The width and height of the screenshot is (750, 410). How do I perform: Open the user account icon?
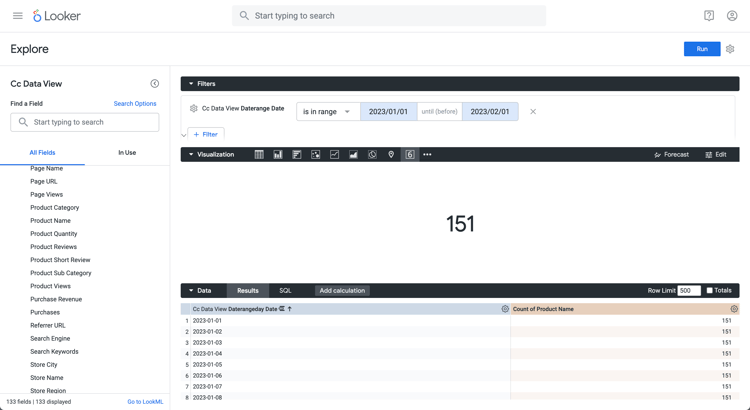click(732, 16)
